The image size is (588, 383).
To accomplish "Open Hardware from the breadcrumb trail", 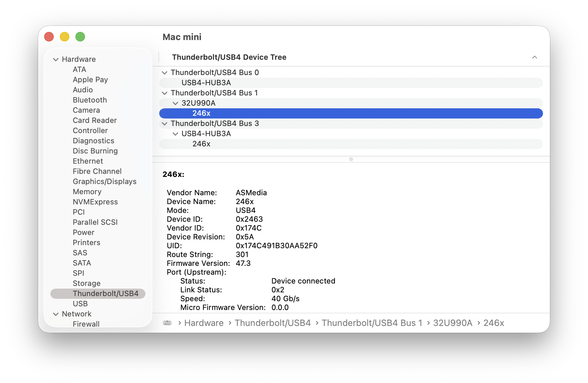I will [203, 323].
